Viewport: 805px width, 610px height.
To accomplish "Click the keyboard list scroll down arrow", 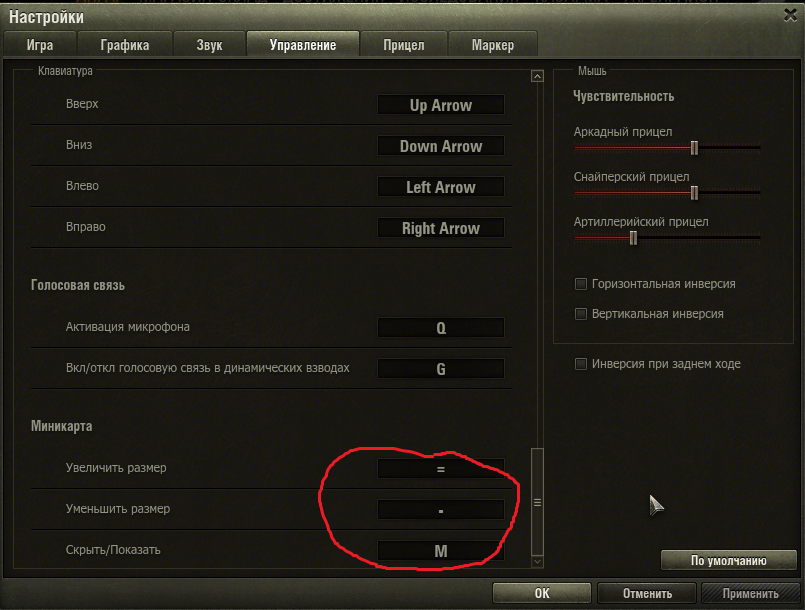I will pyautogui.click(x=537, y=562).
